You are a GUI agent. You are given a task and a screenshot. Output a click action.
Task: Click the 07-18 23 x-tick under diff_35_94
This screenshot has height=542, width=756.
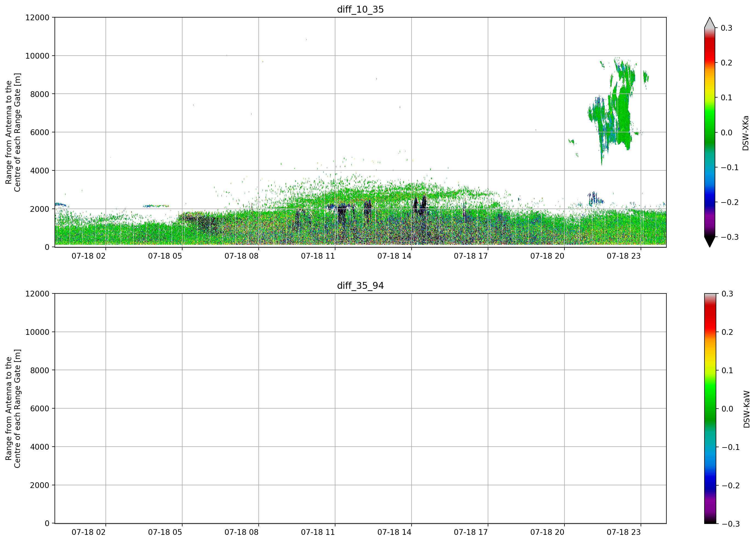point(624,532)
